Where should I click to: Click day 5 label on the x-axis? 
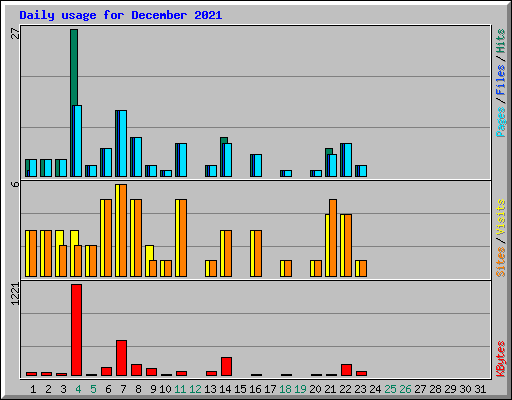(93, 389)
